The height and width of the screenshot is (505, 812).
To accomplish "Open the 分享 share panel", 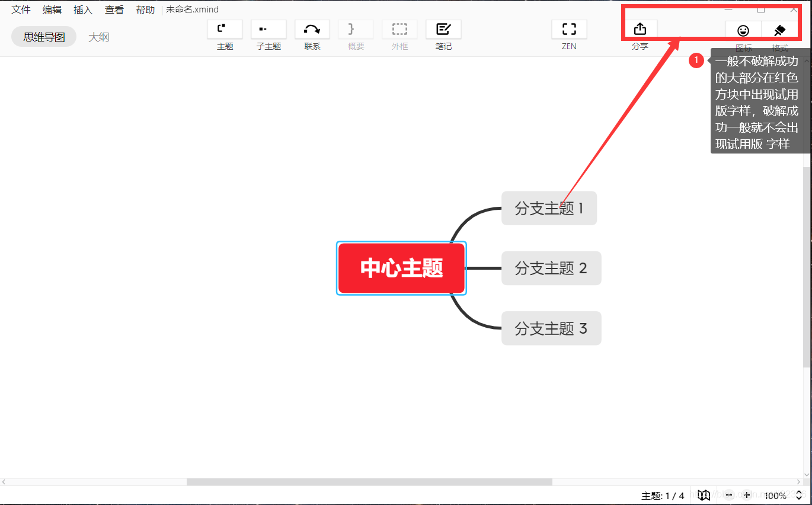I will (x=640, y=28).
